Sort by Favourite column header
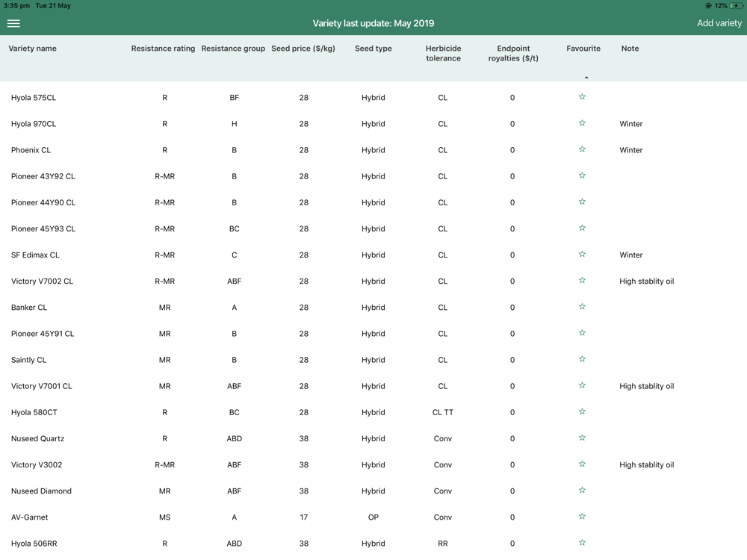Viewport: 747px width, 560px height. [583, 48]
